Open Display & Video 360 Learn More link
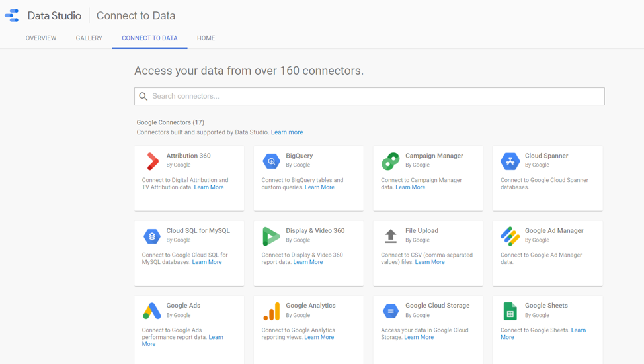 (x=307, y=262)
